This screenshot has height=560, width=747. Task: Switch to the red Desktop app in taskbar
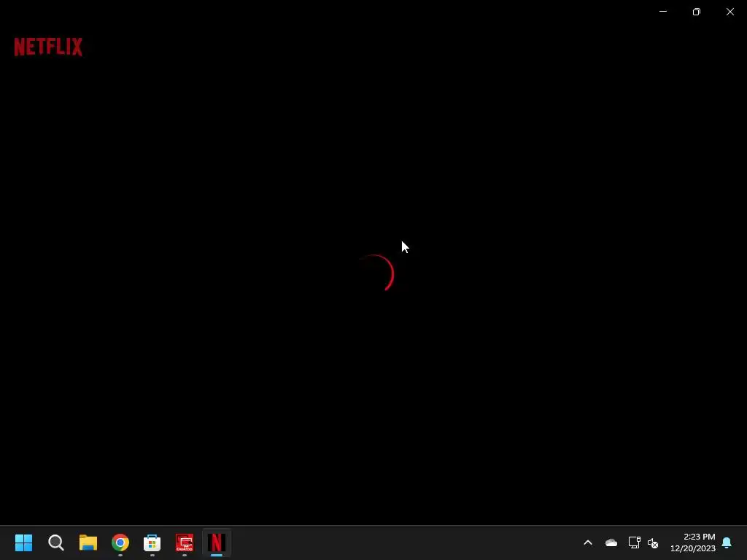tap(185, 542)
